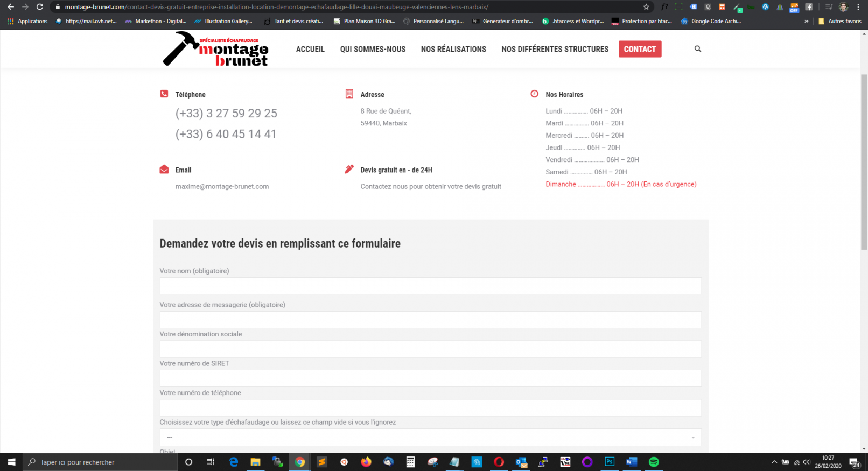Click the Votre nom input field
This screenshot has width=868, height=471.
click(430, 286)
